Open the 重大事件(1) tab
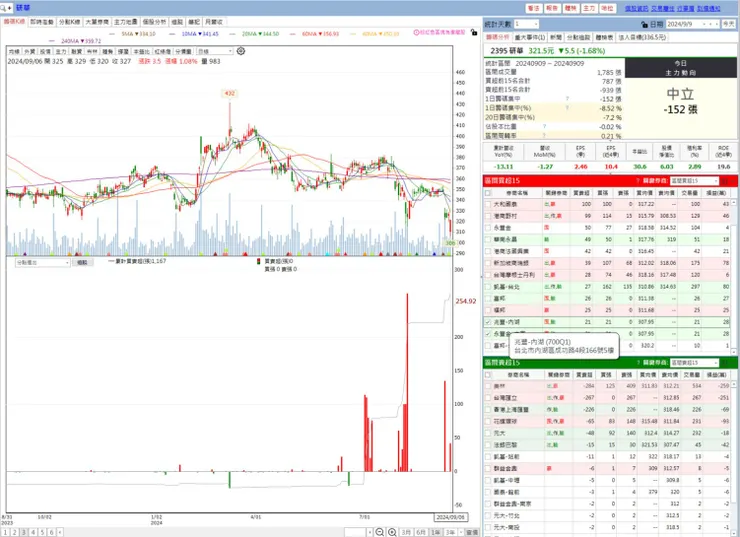 tap(530, 37)
